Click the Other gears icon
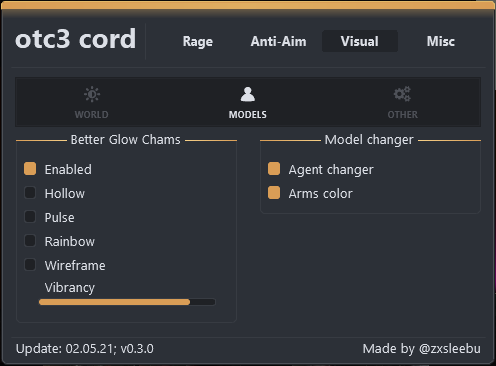496x366 pixels. tap(402, 94)
